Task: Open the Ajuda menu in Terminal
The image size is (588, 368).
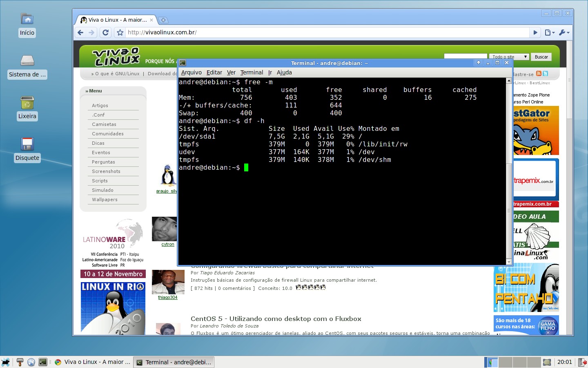Action: pos(284,72)
